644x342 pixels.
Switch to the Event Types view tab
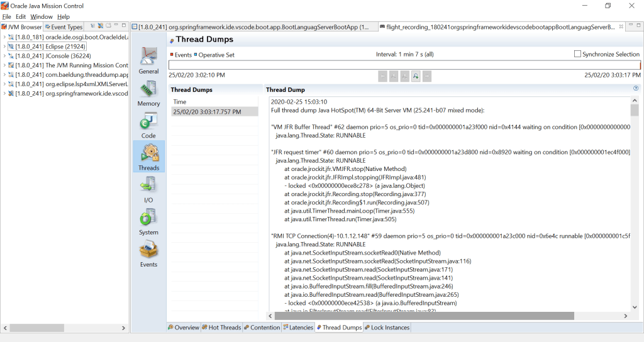click(x=64, y=26)
